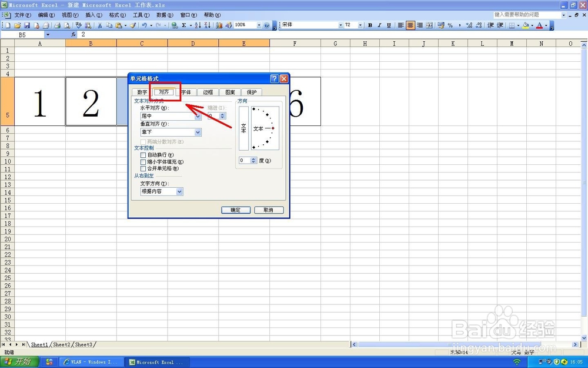
Task: Toggle Italic formatting
Action: tap(379, 25)
